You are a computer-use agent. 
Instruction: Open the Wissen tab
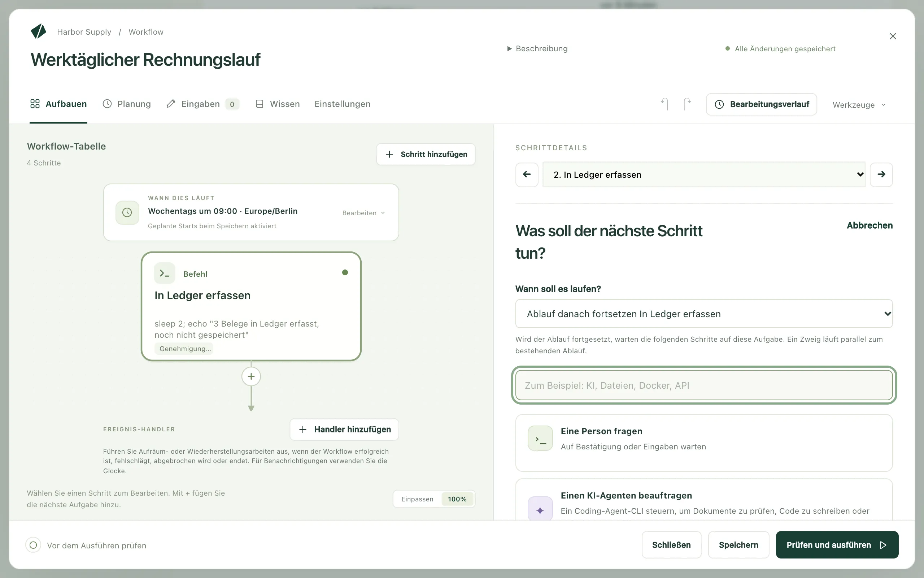tap(278, 104)
